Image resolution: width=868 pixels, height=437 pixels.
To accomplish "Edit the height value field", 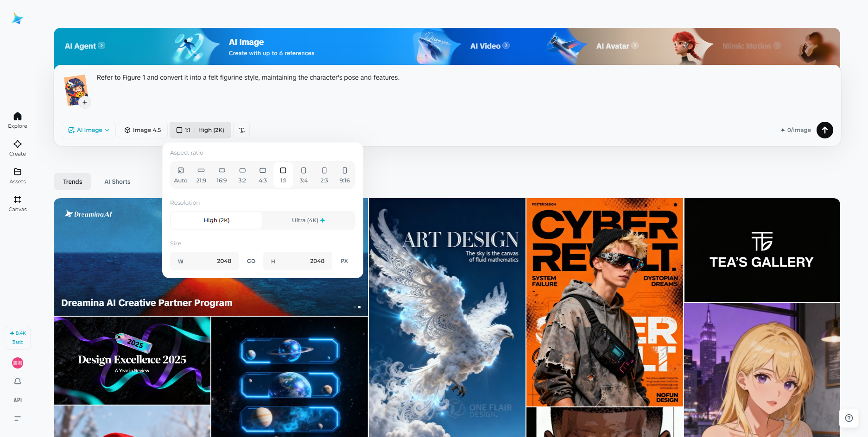I will [298, 261].
